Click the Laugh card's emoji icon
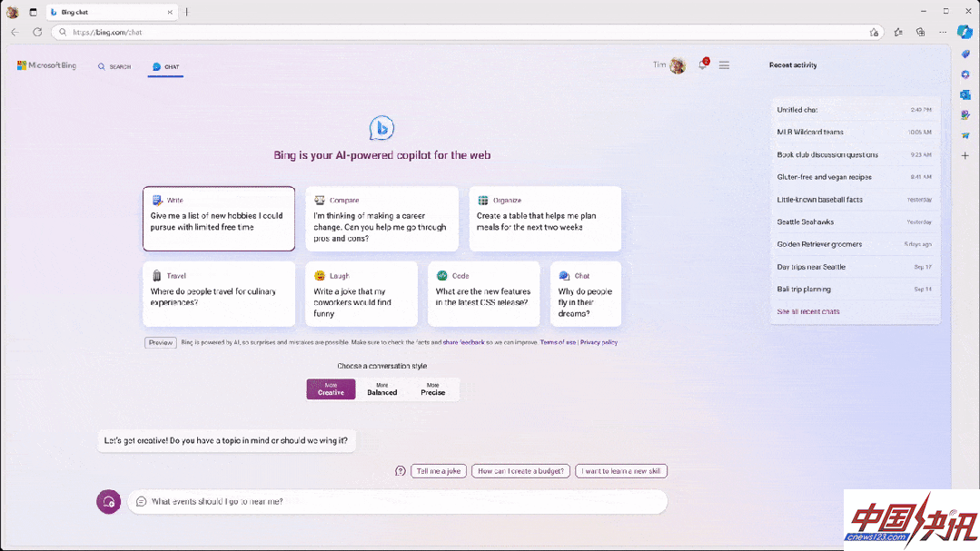 (x=320, y=276)
